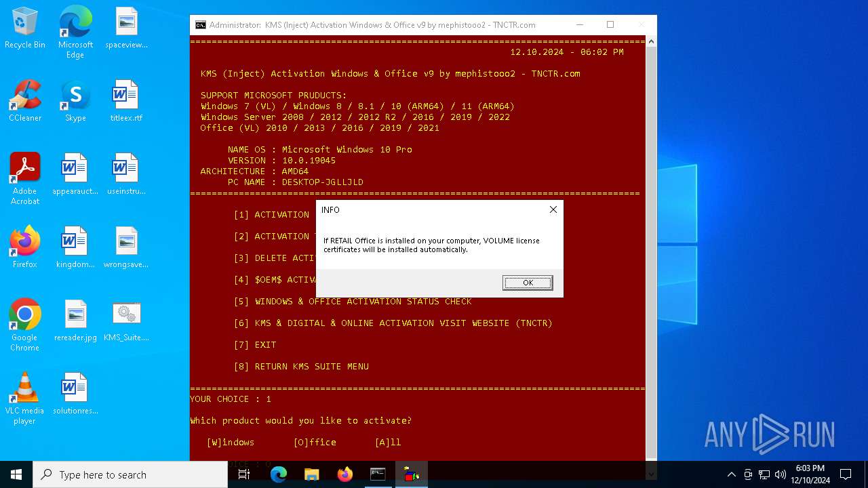The image size is (868, 488).
Task: Open the wrongsave image file
Action: (x=126, y=247)
